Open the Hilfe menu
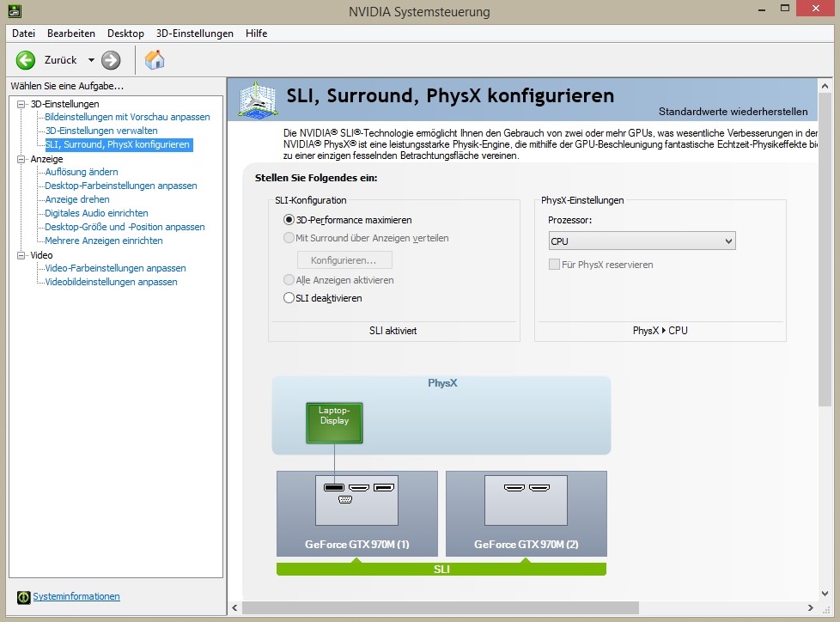The width and height of the screenshot is (840, 622). tap(256, 34)
